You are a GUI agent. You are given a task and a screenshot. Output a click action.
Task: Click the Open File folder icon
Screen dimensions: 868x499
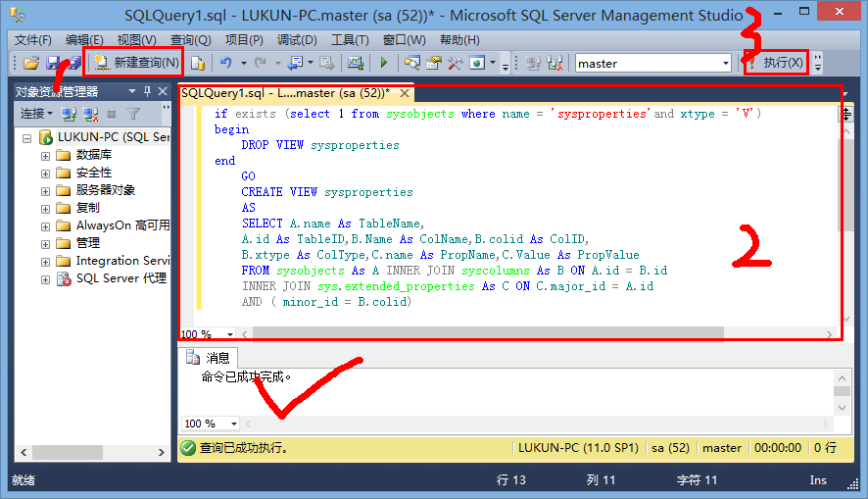(x=31, y=63)
